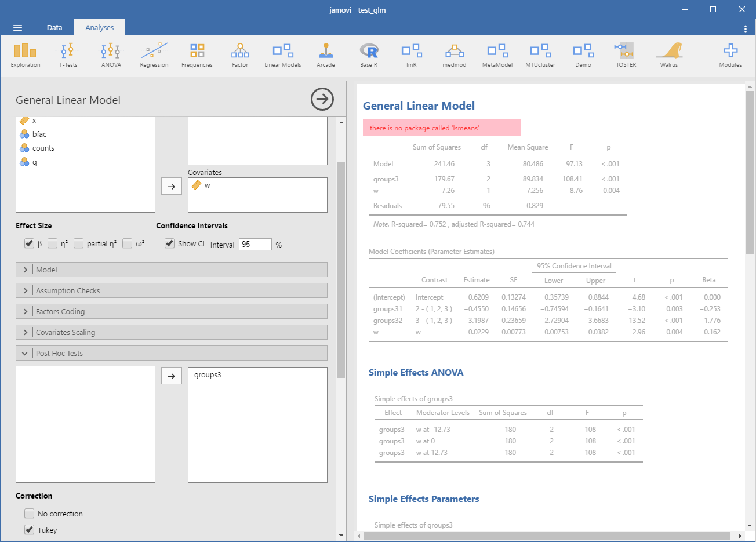Move term into Post Hoc list arrow
Screen dimensions: 756x542
click(172, 376)
